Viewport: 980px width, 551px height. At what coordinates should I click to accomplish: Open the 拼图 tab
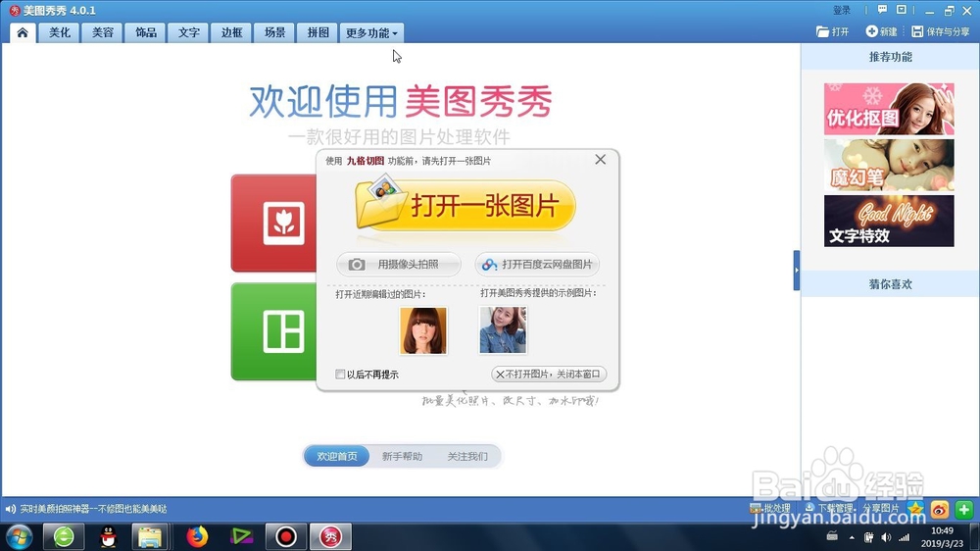tap(318, 32)
